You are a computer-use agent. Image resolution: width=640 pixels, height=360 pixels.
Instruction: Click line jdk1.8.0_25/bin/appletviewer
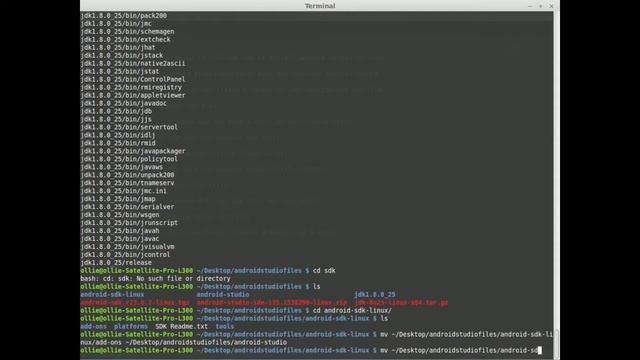[133, 95]
